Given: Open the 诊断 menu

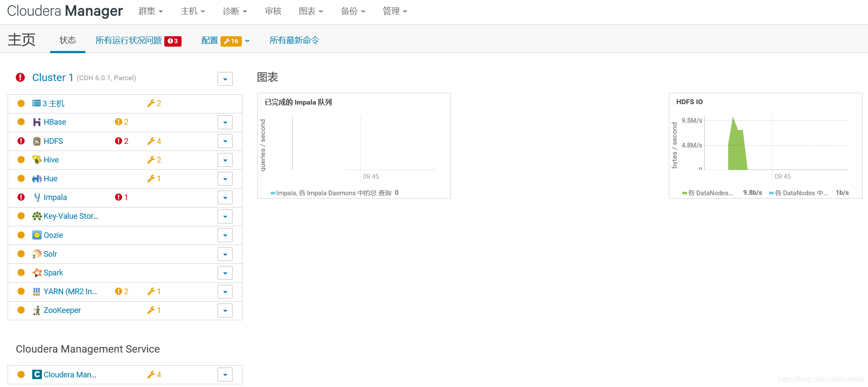Looking at the screenshot, I should click(235, 11).
